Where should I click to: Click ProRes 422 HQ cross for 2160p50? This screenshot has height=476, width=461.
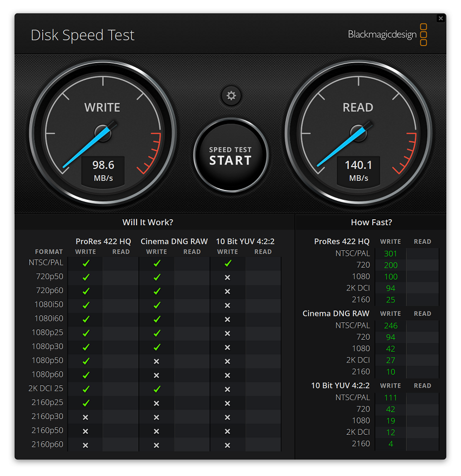86,431
